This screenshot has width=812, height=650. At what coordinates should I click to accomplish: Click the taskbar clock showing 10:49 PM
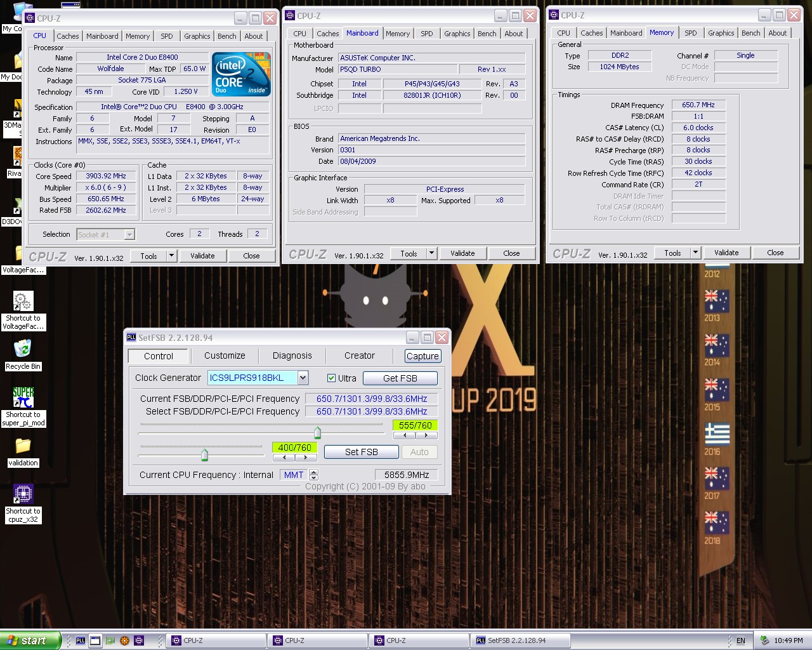(x=789, y=640)
